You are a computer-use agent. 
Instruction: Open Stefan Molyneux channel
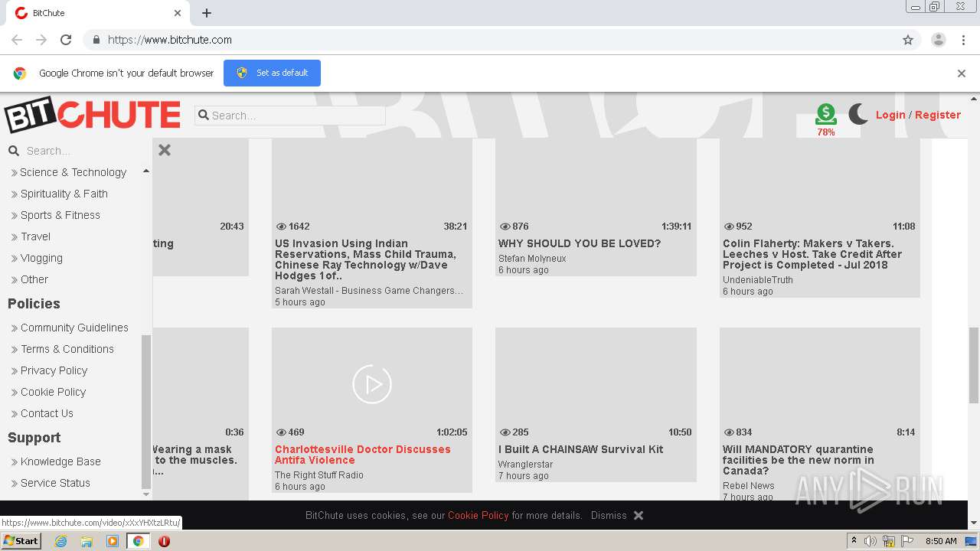532,259
